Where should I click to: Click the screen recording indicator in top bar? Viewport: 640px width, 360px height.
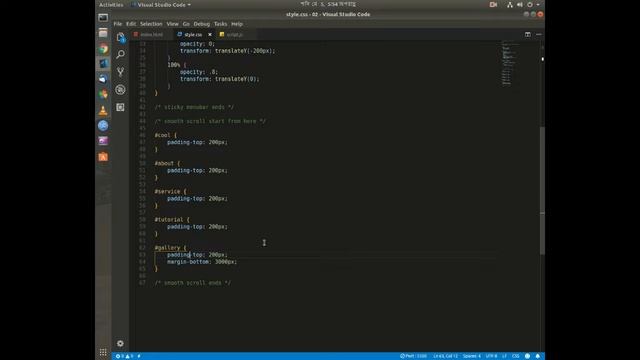[x=493, y=5]
